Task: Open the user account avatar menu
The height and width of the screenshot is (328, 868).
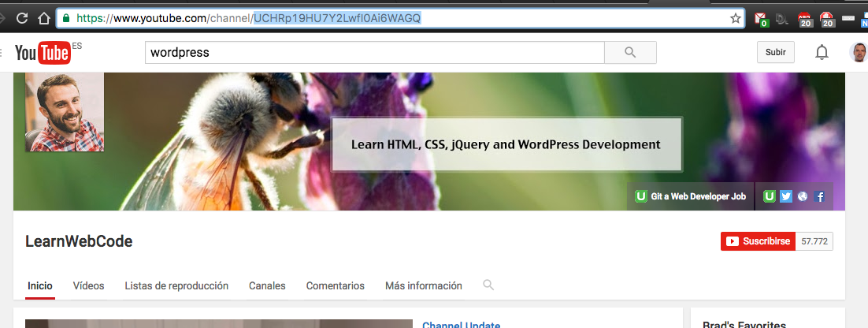Action: click(859, 53)
